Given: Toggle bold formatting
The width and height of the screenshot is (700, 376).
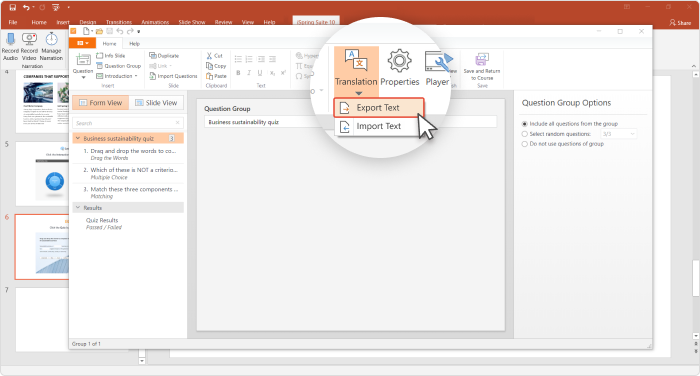Looking at the screenshot, I should coord(238,73).
